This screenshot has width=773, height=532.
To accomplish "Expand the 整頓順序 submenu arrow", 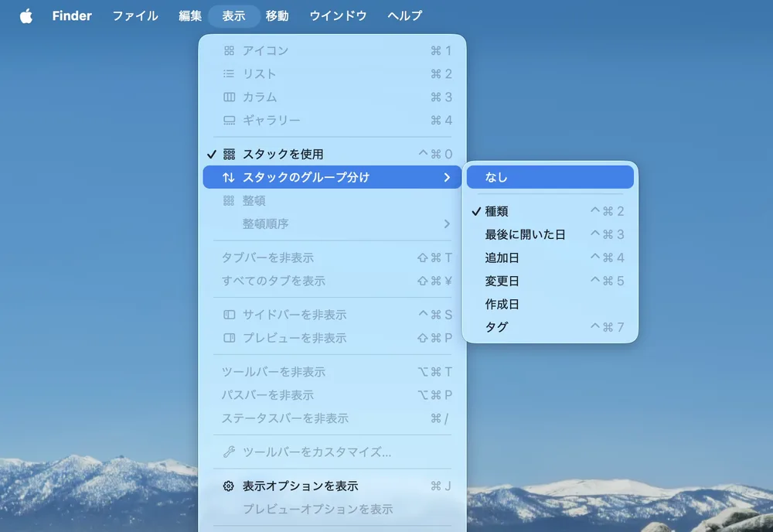I will tap(447, 223).
